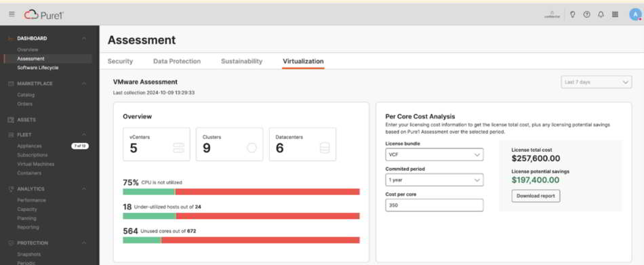Screen dimensions: 644x265
Task: Click the CPU not utilized bar
Action: pos(241,192)
